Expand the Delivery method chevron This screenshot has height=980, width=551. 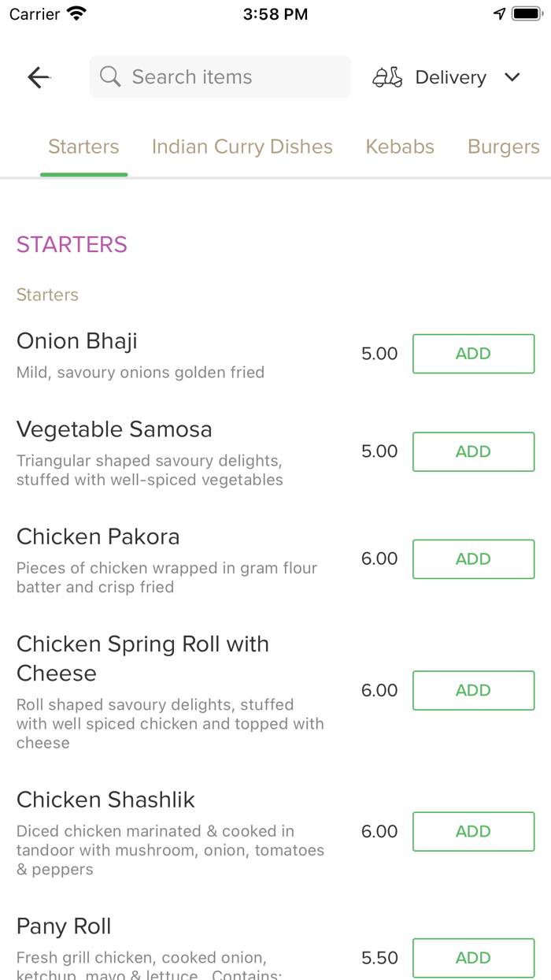coord(512,77)
